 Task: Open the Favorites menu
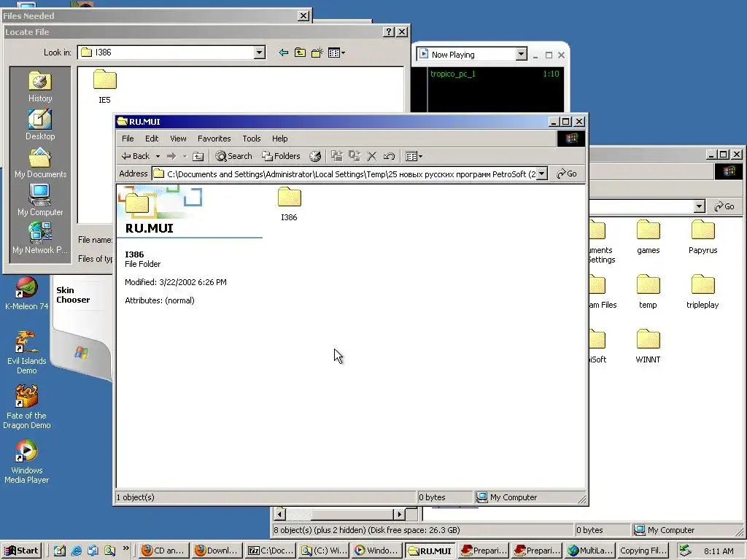click(214, 139)
